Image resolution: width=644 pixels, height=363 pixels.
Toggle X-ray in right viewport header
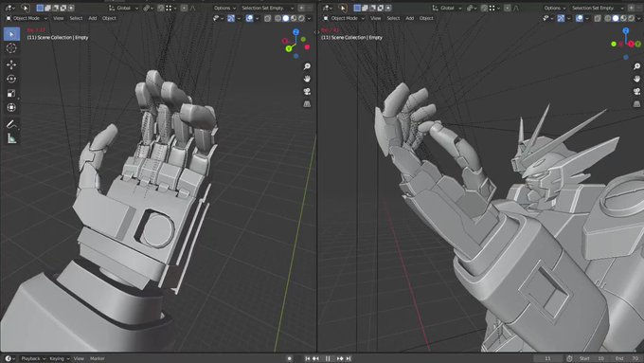(x=598, y=19)
